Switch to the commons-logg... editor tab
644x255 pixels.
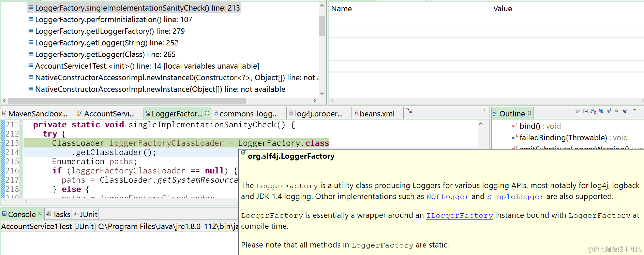pyautogui.click(x=248, y=114)
